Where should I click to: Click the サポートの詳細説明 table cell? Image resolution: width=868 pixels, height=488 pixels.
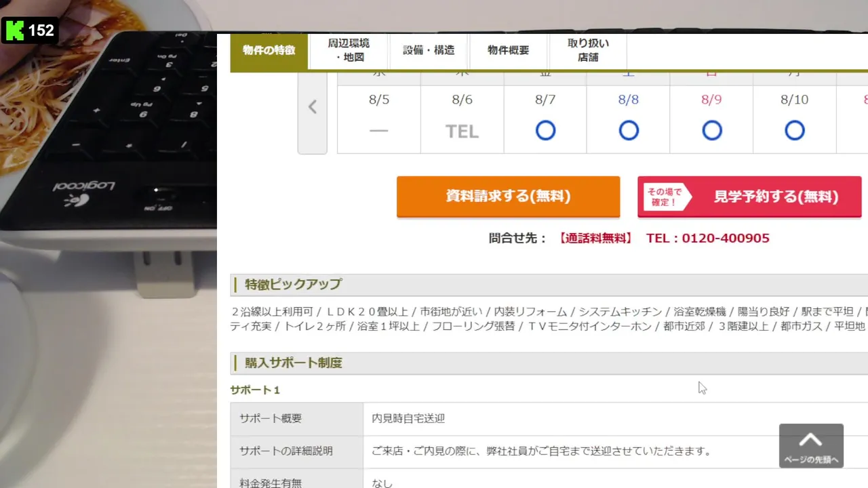click(x=297, y=451)
